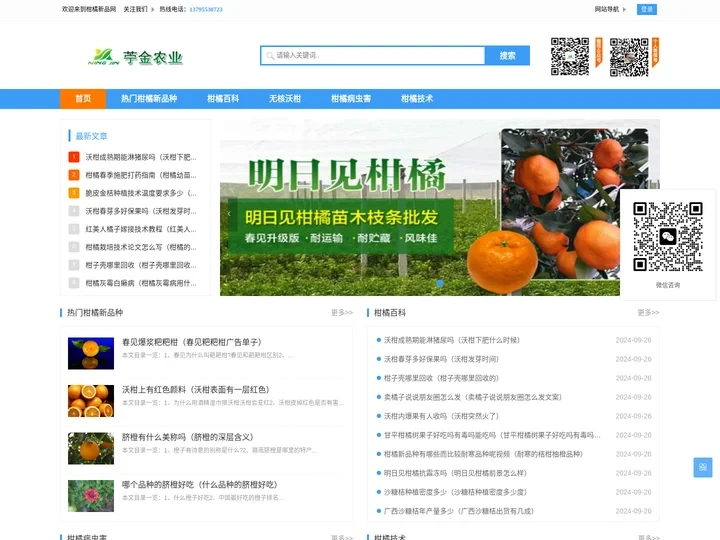Image resolution: width=720 pixels, height=540 pixels.
Task: Open sidebar article 沃柑成熟期能淋猪尿吗
Action: (141, 157)
